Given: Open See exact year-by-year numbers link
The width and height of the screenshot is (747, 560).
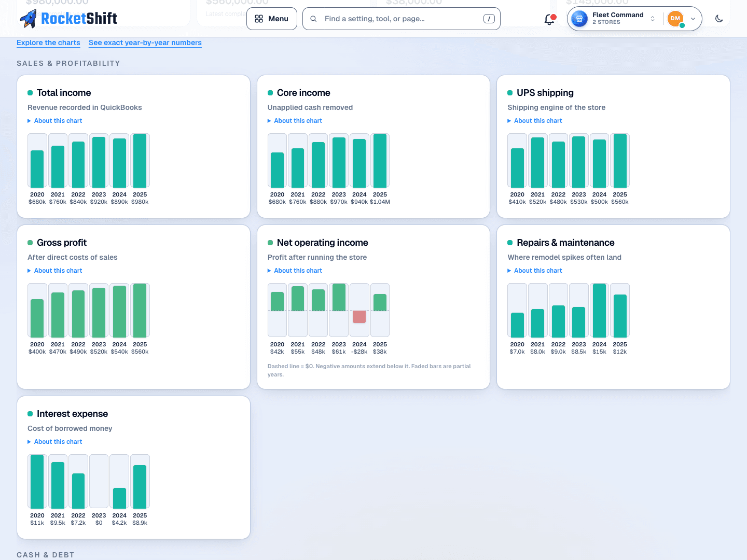Looking at the screenshot, I should pyautogui.click(x=145, y=43).
